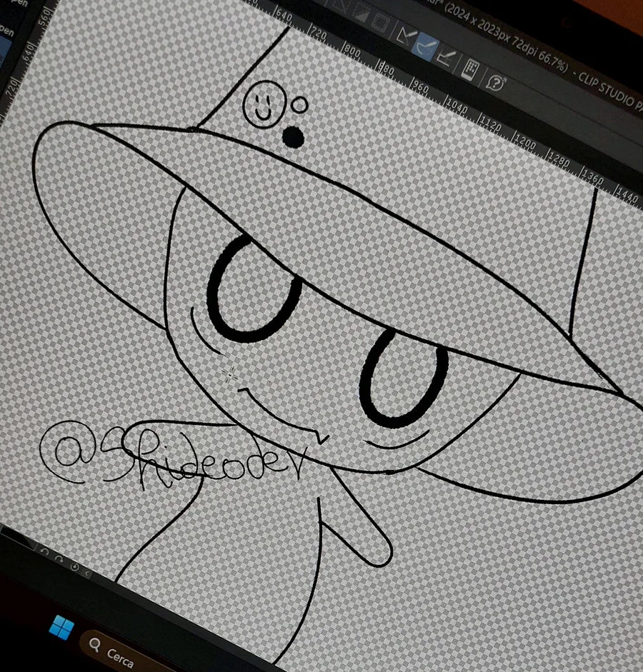Click the taskbar search magnifier icon
This screenshot has width=643, height=672.
pos(95,644)
